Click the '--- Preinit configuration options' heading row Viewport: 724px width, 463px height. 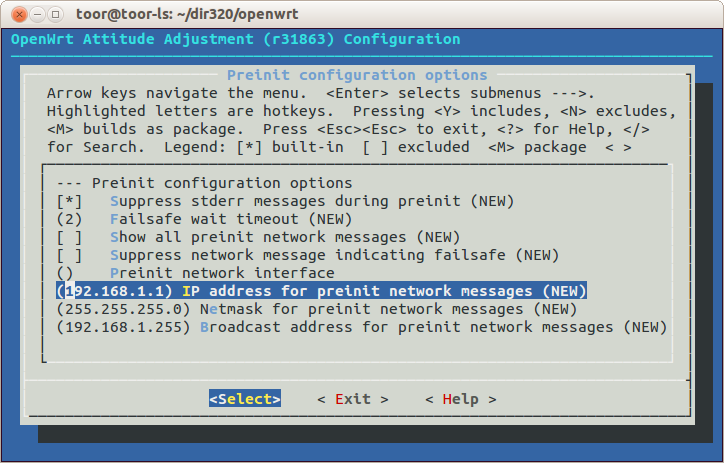coord(205,183)
